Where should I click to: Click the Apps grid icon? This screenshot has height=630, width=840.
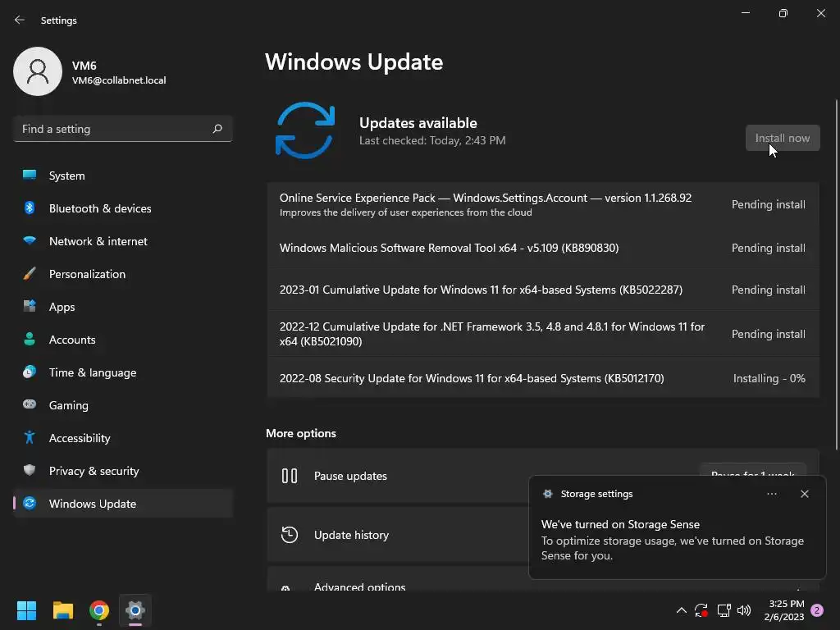tap(30, 306)
